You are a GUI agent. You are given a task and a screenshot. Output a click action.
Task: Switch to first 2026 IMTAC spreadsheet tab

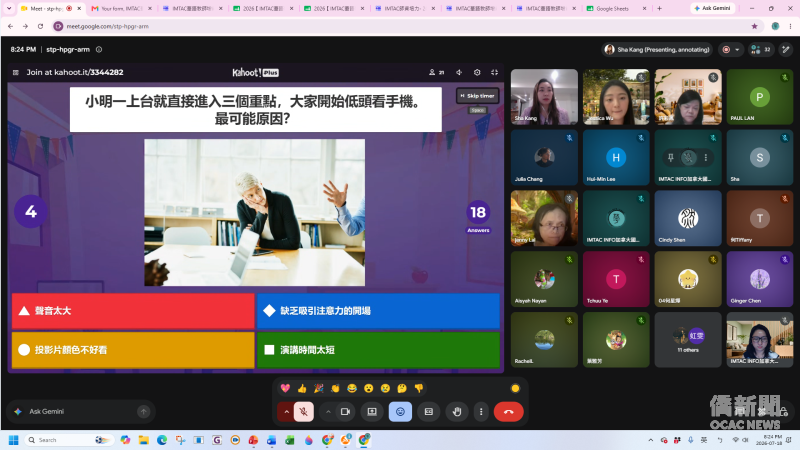click(x=263, y=9)
